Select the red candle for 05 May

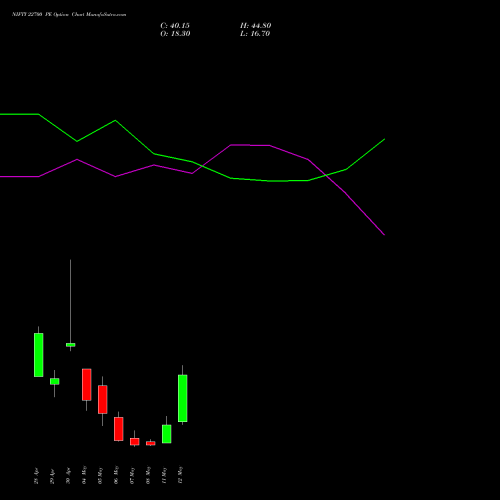[x=103, y=399]
